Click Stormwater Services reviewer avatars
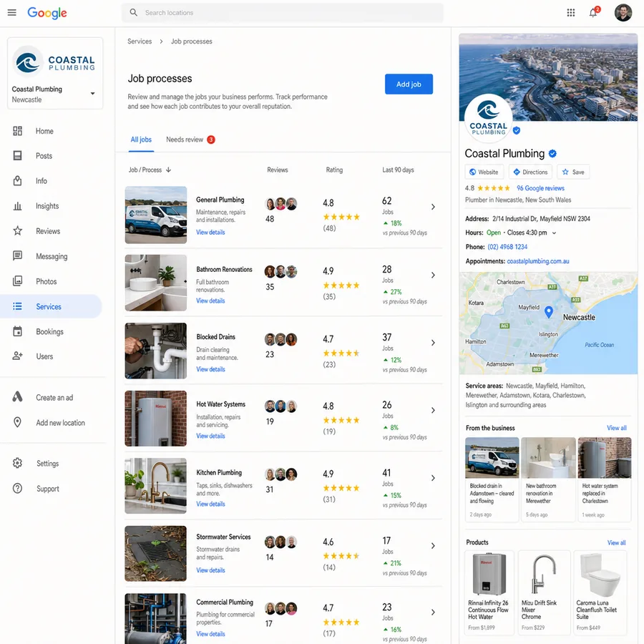 click(280, 542)
